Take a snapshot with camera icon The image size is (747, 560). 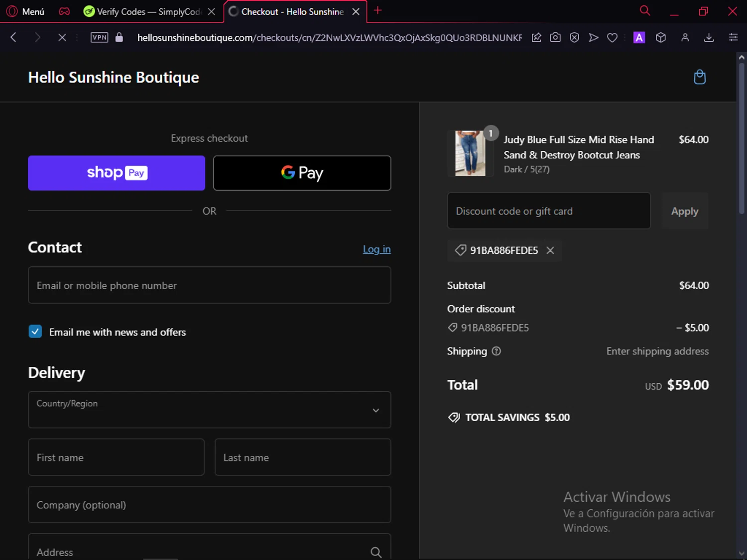pyautogui.click(x=555, y=37)
